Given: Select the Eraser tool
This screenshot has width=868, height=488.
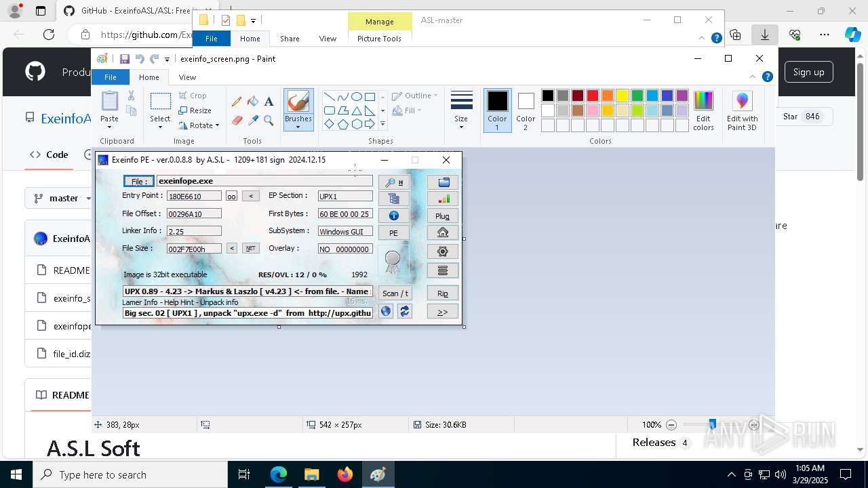Looking at the screenshot, I should click(x=237, y=121).
